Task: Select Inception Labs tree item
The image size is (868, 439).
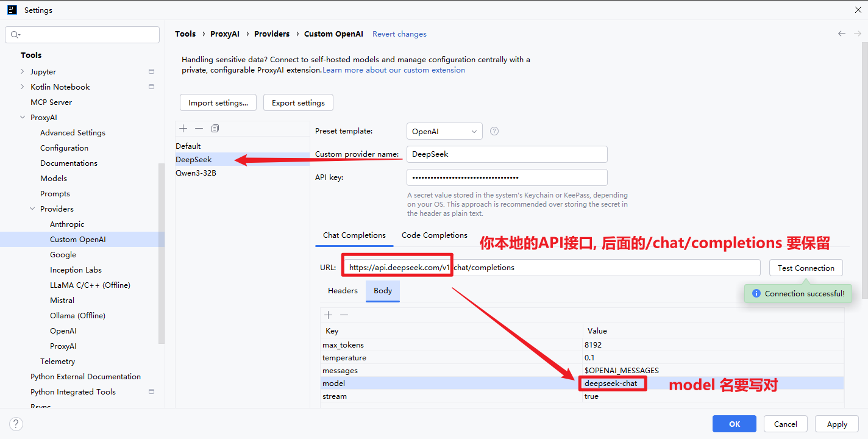Action: tap(76, 269)
